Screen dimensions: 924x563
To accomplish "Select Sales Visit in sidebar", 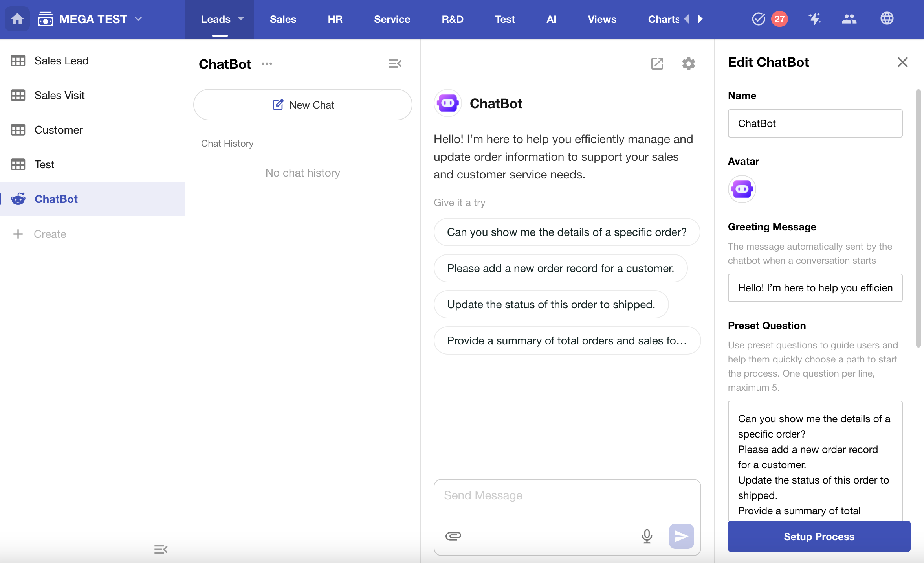I will pos(59,95).
